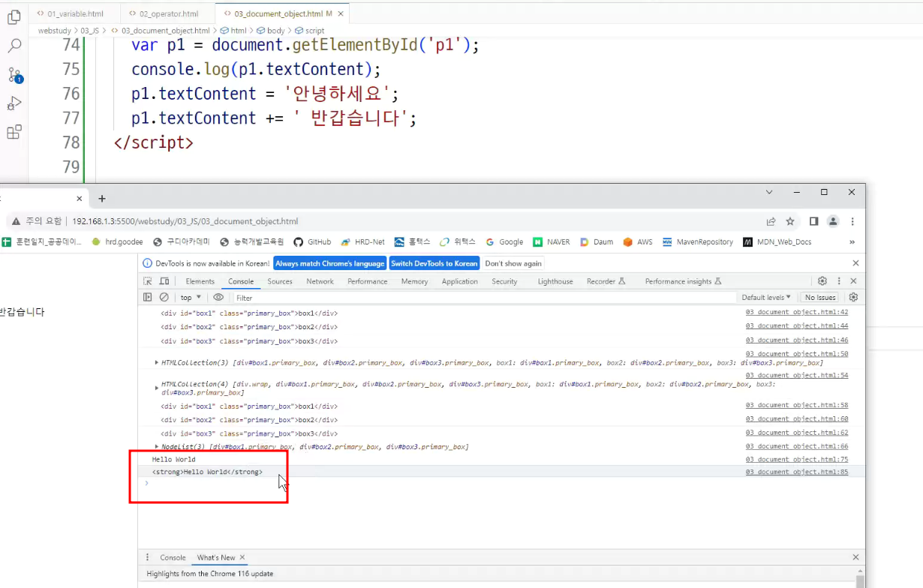Switch to the Performance panel
The width and height of the screenshot is (923, 588).
pos(368,281)
